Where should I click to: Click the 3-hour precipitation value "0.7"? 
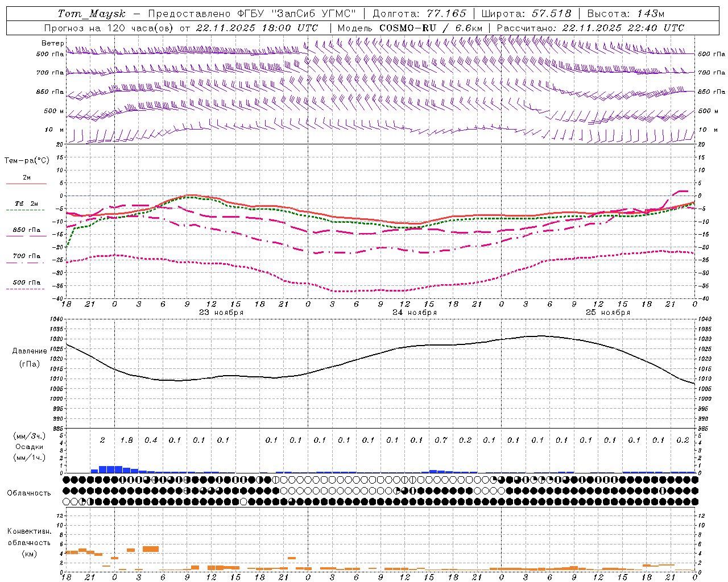coord(441,440)
